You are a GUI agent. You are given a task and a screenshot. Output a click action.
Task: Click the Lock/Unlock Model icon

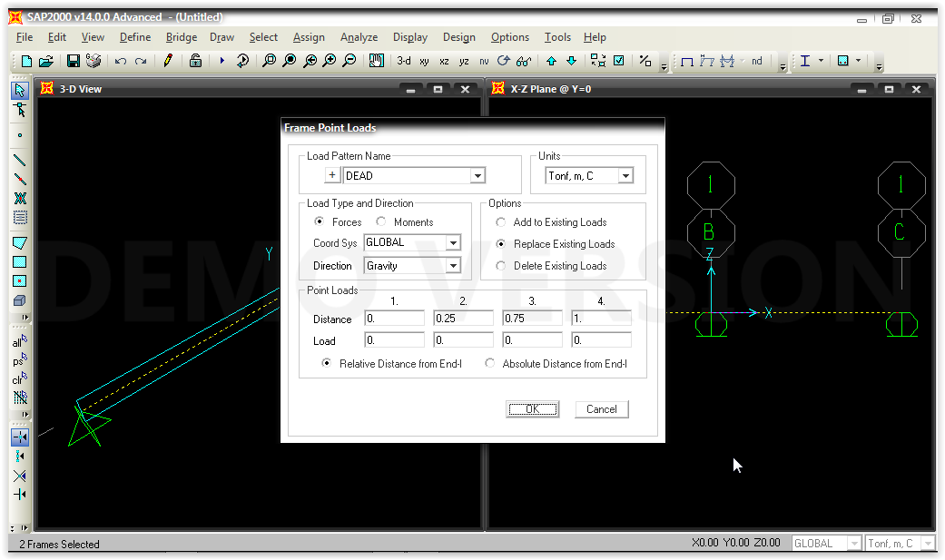195,62
